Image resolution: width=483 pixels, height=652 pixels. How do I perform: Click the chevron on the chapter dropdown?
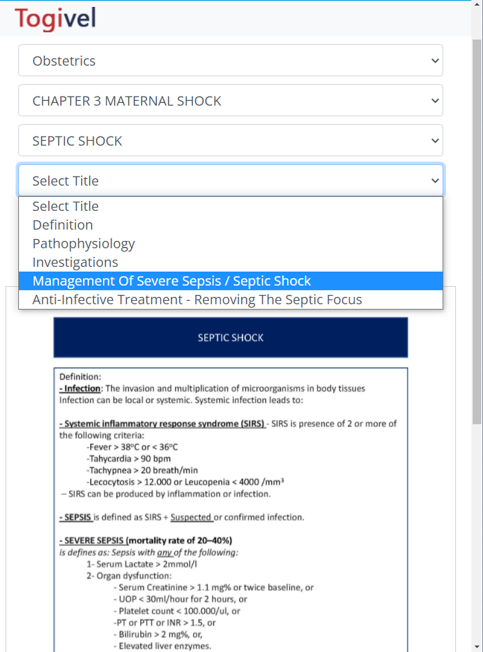pyautogui.click(x=435, y=101)
